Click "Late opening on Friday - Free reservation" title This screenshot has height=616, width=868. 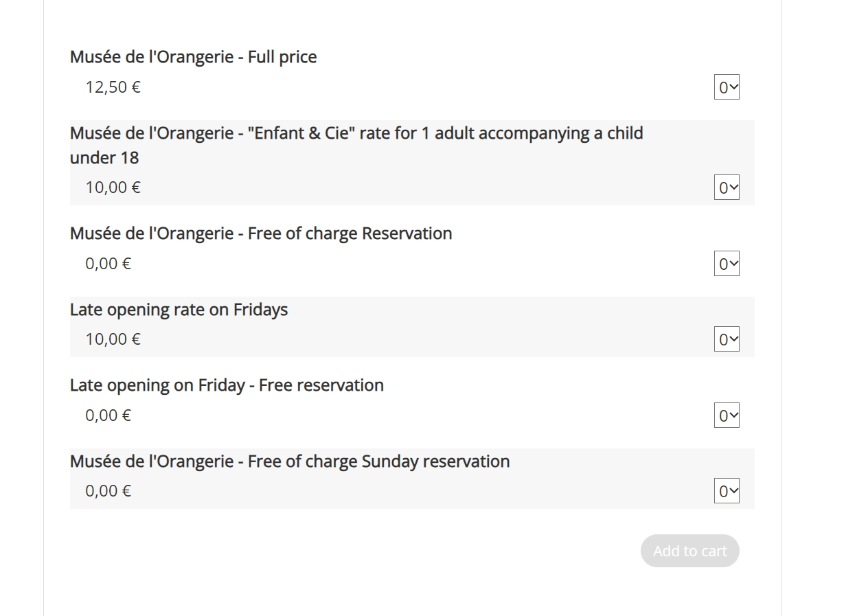[x=227, y=385]
